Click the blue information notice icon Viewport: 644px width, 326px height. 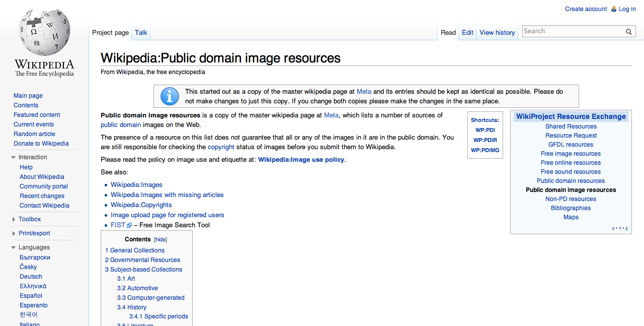pyautogui.click(x=170, y=96)
